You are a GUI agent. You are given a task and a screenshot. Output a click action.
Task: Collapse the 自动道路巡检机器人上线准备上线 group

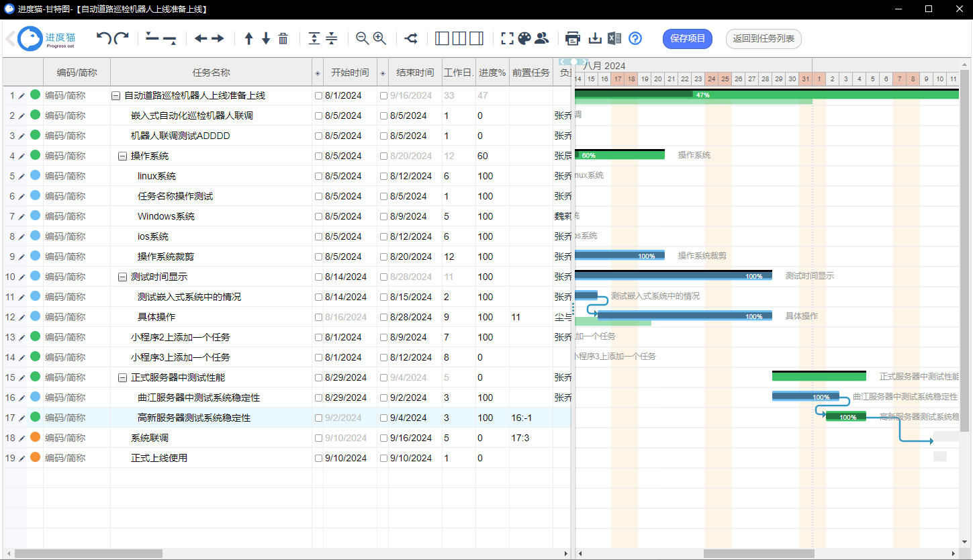pyautogui.click(x=115, y=95)
